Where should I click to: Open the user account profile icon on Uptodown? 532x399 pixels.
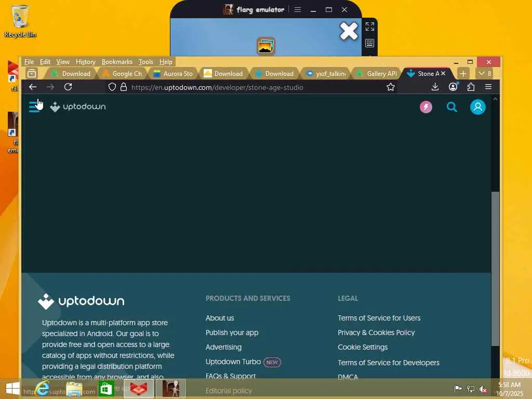click(477, 107)
